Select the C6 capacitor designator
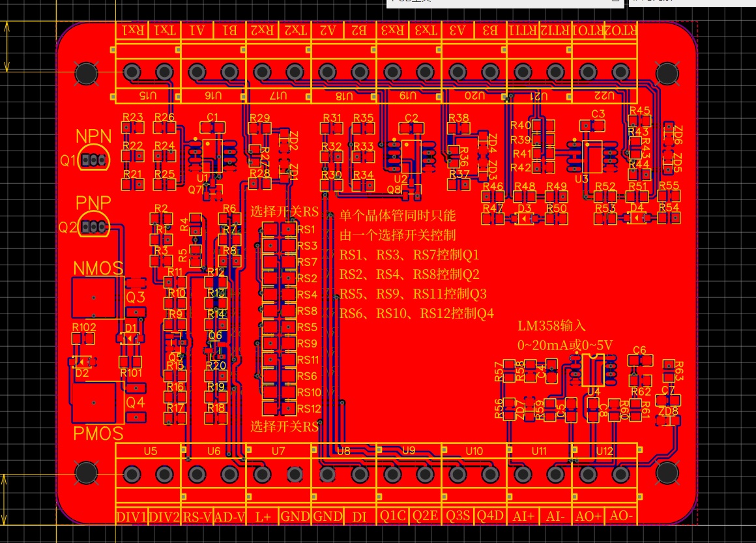Screen dimensions: 756x543 click(639, 350)
